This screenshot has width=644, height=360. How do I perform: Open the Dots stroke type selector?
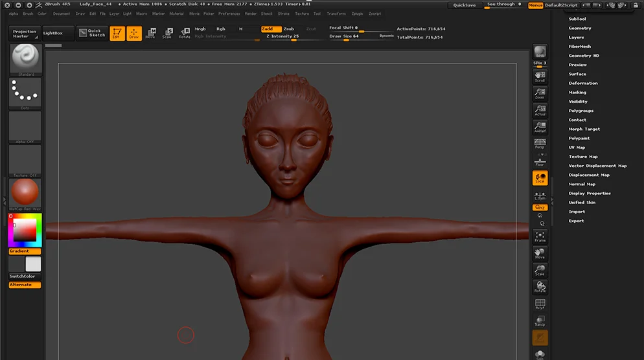[x=25, y=94]
